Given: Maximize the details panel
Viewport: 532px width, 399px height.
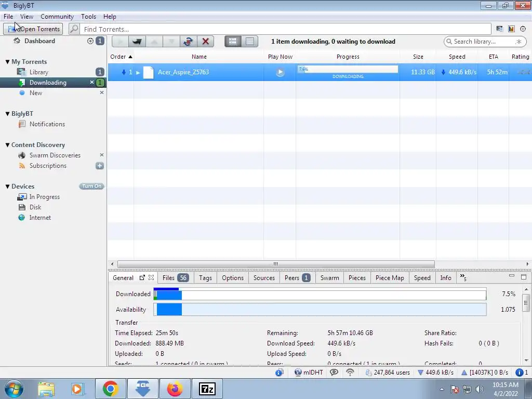Looking at the screenshot, I should [524, 277].
